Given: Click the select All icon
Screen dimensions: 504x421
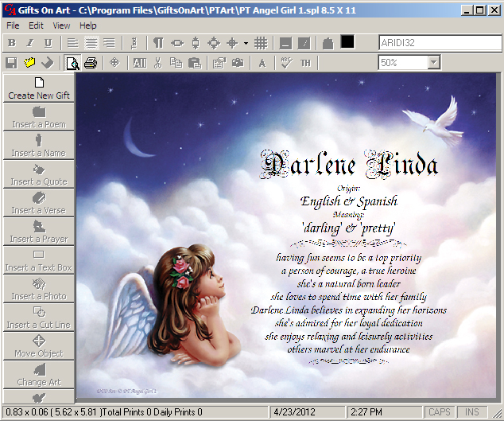Looking at the screenshot, I should click(x=140, y=63).
